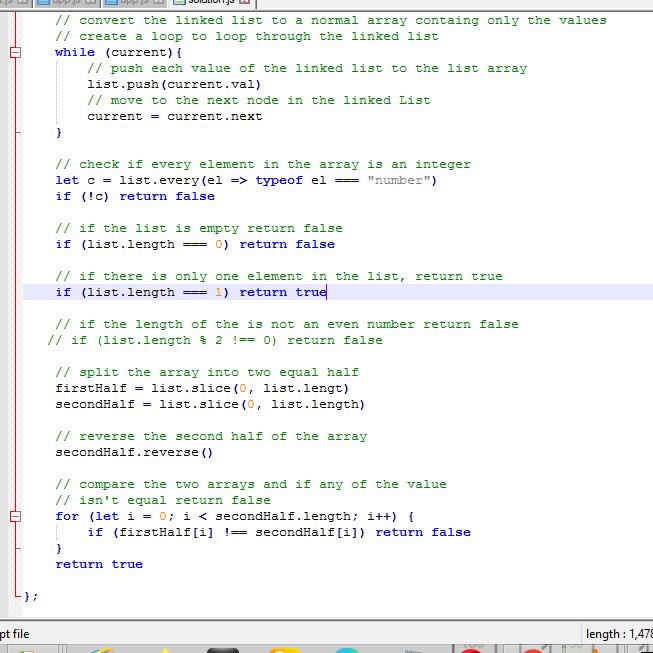Image resolution: width=653 pixels, height=653 pixels.
Task: Click comment 'move to the next node'
Action: pos(259,100)
